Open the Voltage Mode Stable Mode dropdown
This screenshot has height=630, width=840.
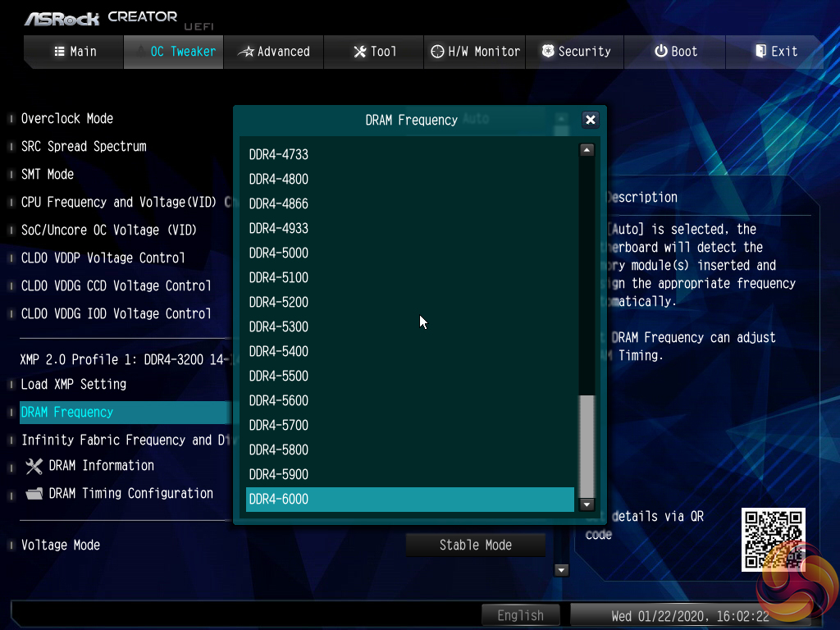(475, 545)
